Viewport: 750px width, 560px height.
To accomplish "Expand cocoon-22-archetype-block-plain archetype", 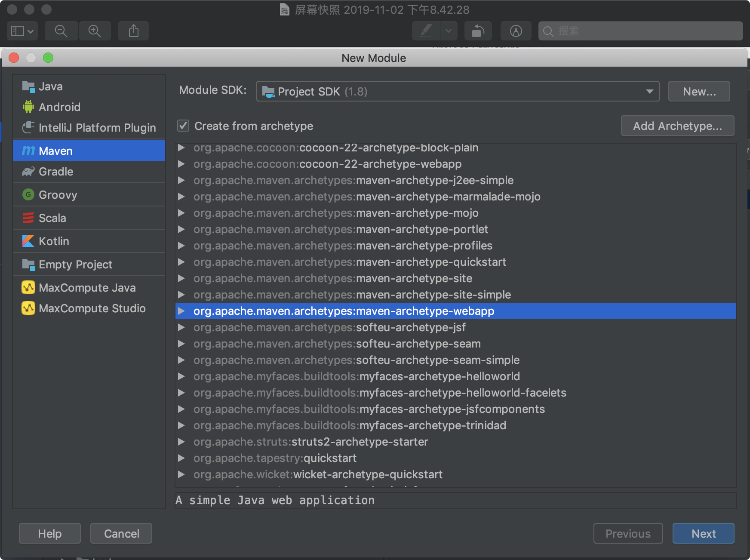I will pos(181,148).
